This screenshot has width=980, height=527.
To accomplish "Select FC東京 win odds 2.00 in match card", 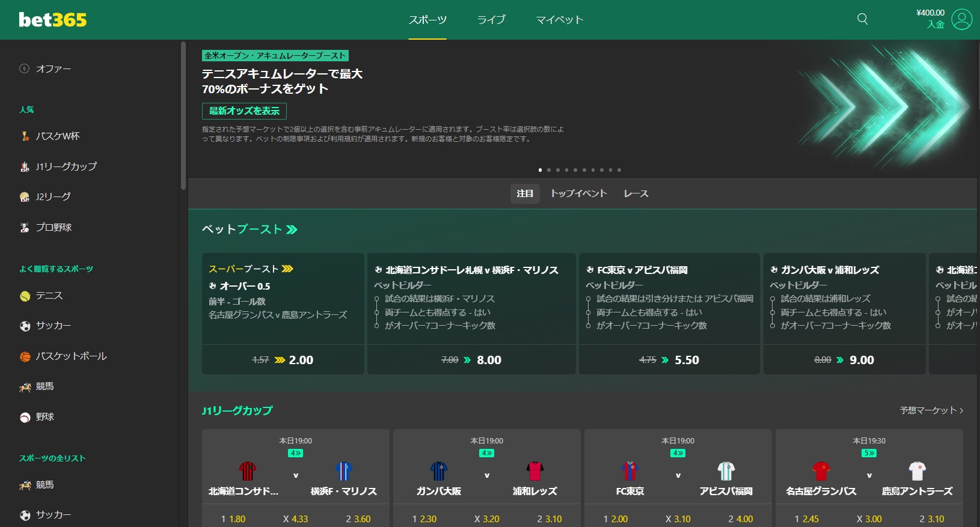I will (616, 519).
